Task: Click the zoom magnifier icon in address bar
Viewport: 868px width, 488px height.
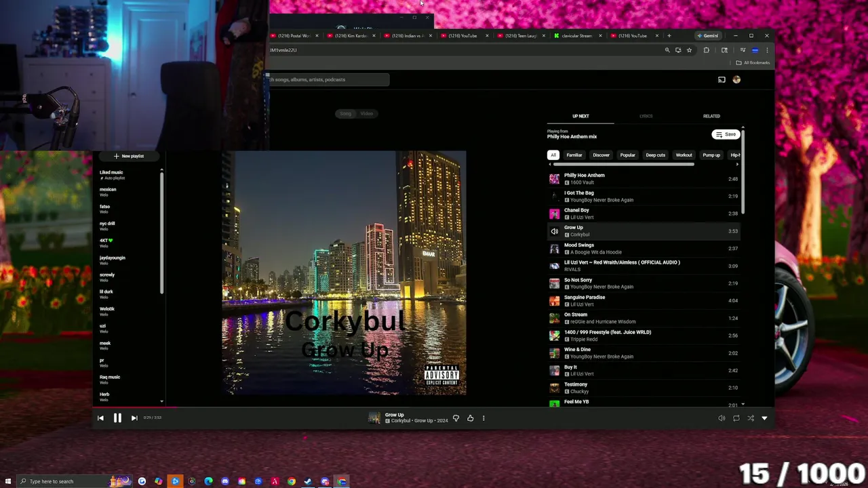Action: coord(667,50)
